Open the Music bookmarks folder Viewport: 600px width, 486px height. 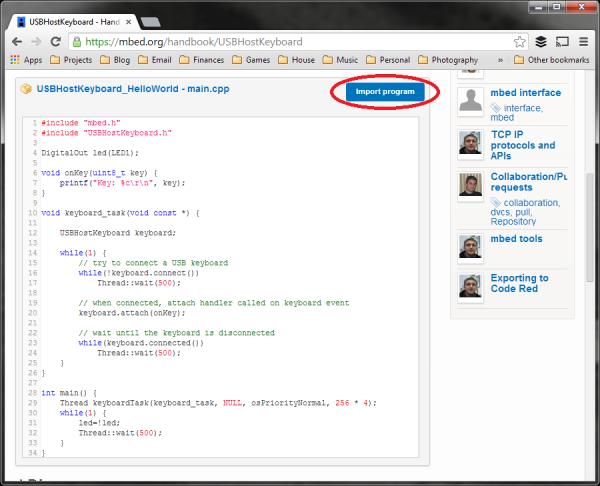pos(341,60)
